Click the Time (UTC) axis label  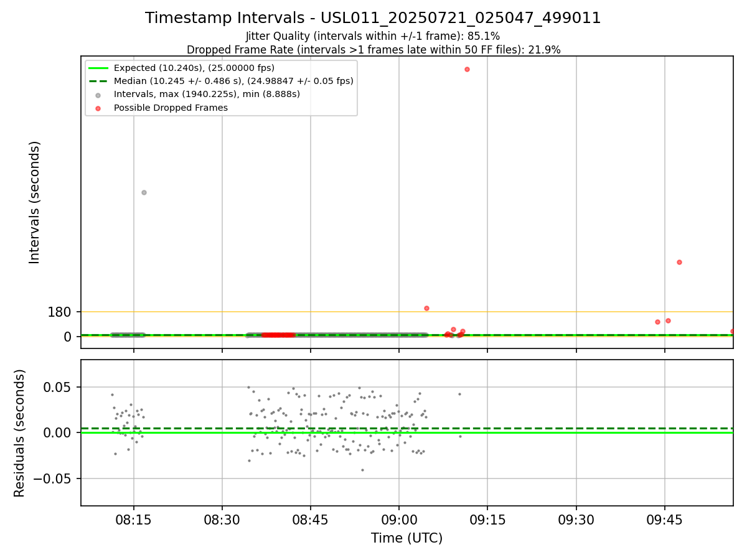click(x=407, y=538)
